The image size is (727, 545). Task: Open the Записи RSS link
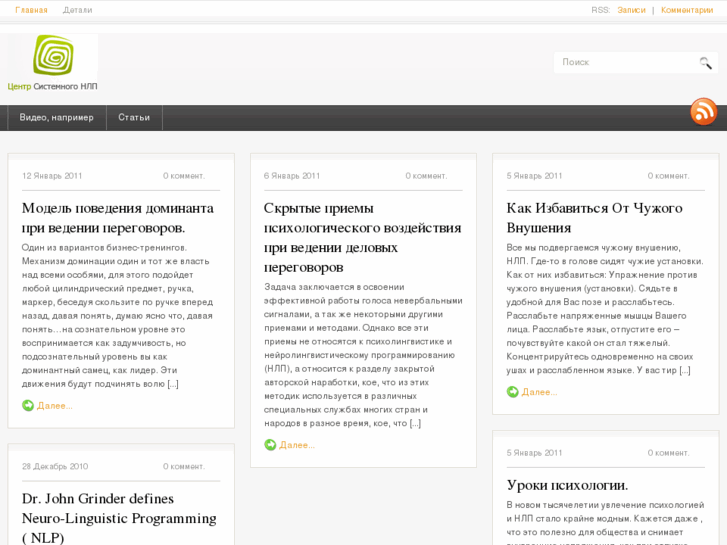631,10
